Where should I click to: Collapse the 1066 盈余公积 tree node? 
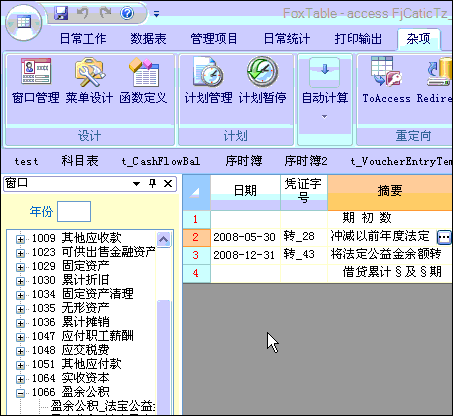coord(20,393)
